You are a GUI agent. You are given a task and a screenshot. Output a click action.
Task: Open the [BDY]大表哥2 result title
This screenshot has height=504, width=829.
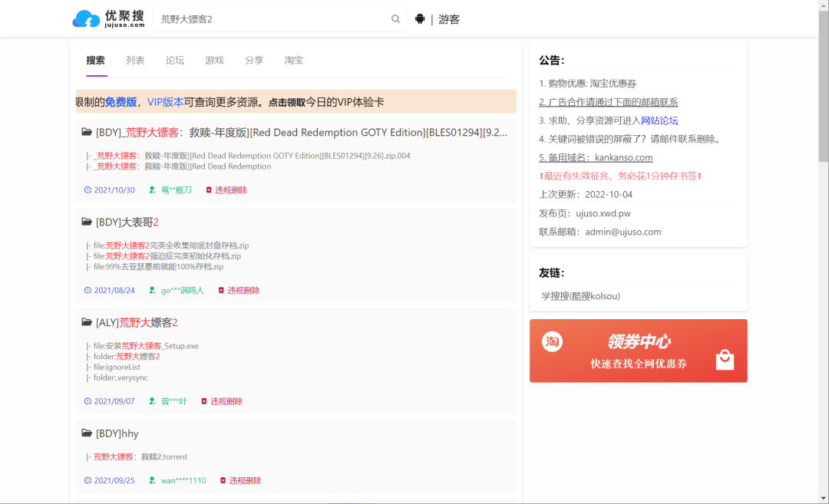(x=127, y=222)
